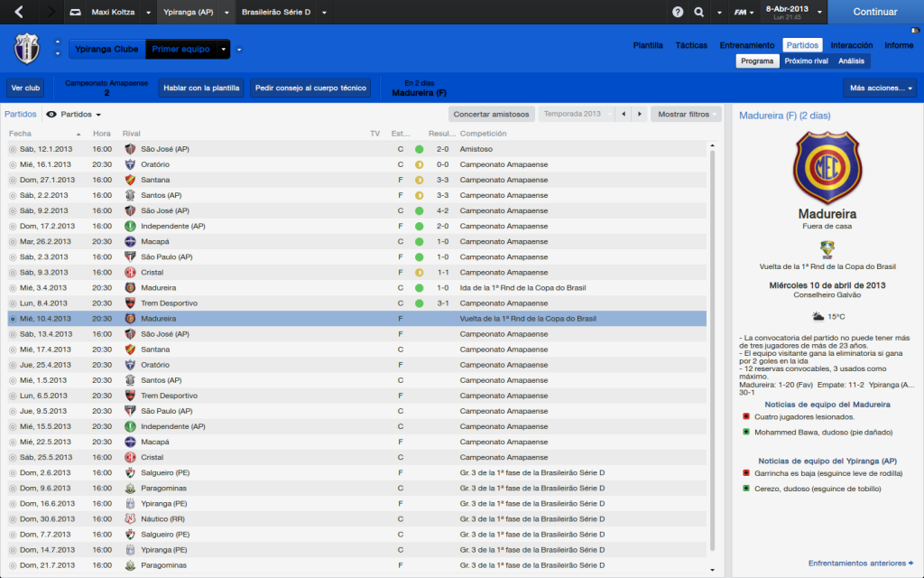The width and height of the screenshot is (924, 578).
Task: Open the Más acciones dropdown
Action: click(880, 88)
